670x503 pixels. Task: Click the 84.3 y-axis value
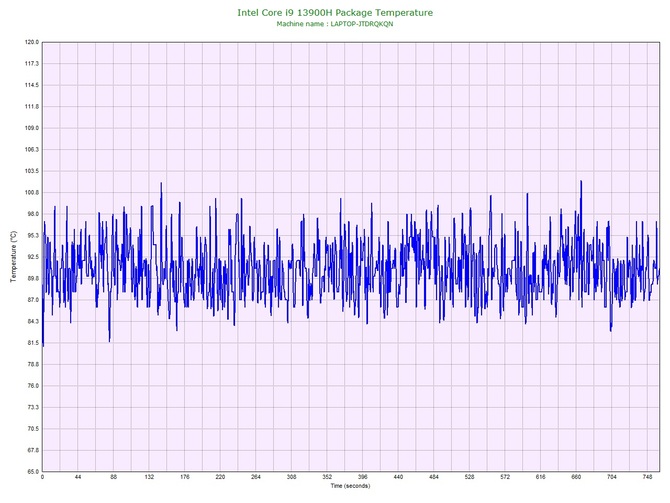point(33,321)
